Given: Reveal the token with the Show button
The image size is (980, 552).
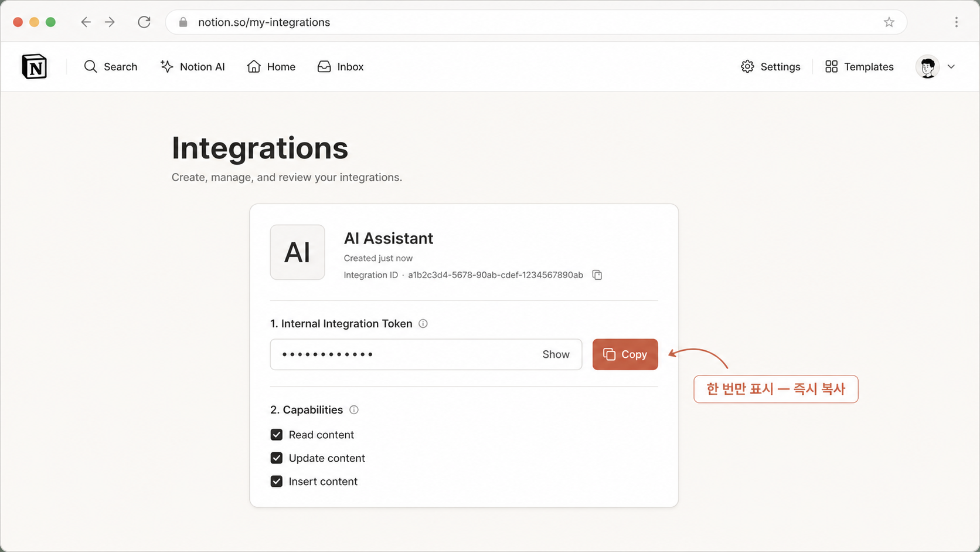Looking at the screenshot, I should coord(556,354).
